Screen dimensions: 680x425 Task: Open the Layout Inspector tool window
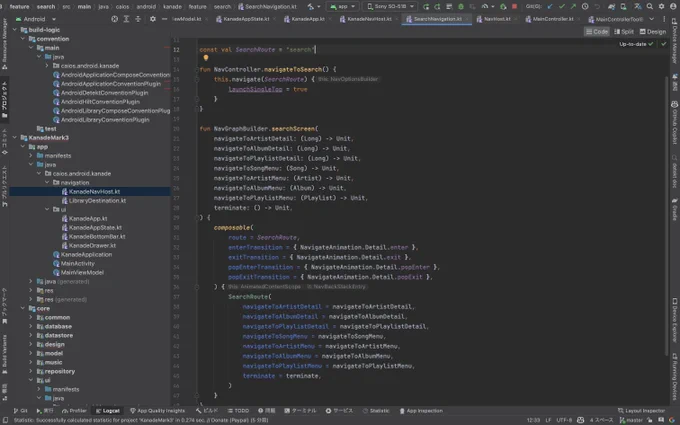[x=641, y=411]
